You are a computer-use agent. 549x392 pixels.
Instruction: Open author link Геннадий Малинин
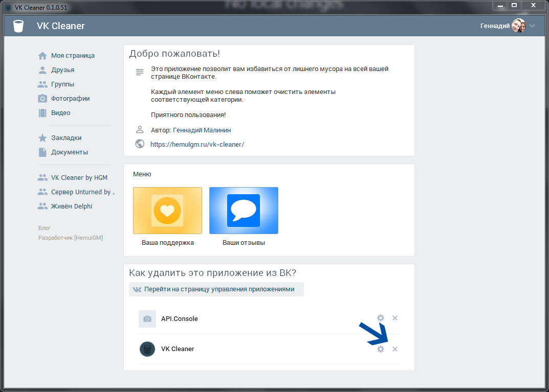pos(202,130)
